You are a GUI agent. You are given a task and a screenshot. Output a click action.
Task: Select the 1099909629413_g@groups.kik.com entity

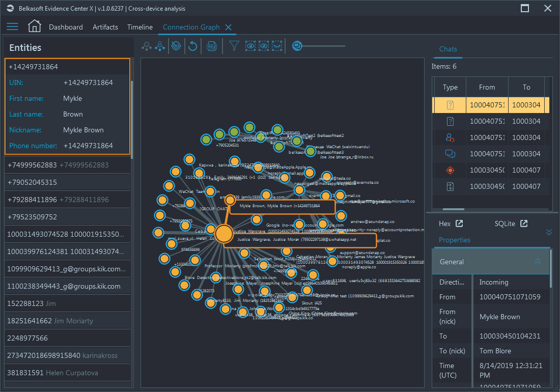click(67, 269)
